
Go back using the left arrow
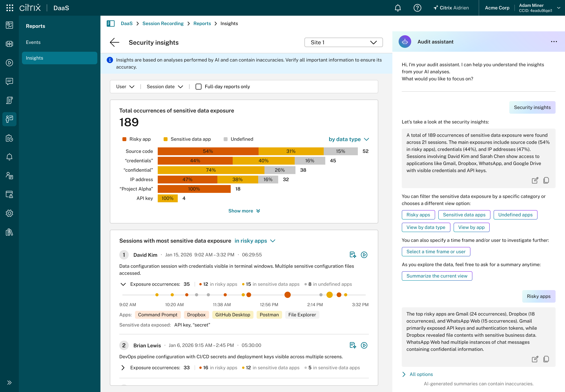(114, 42)
